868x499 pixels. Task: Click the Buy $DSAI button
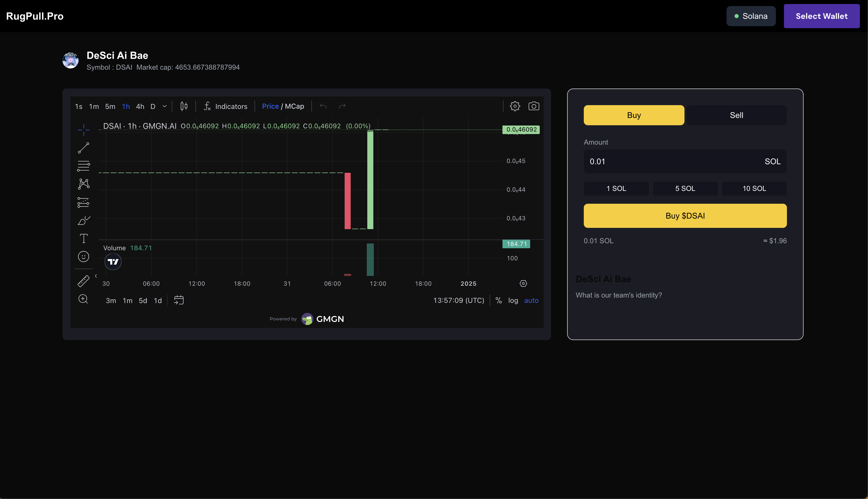coord(685,216)
